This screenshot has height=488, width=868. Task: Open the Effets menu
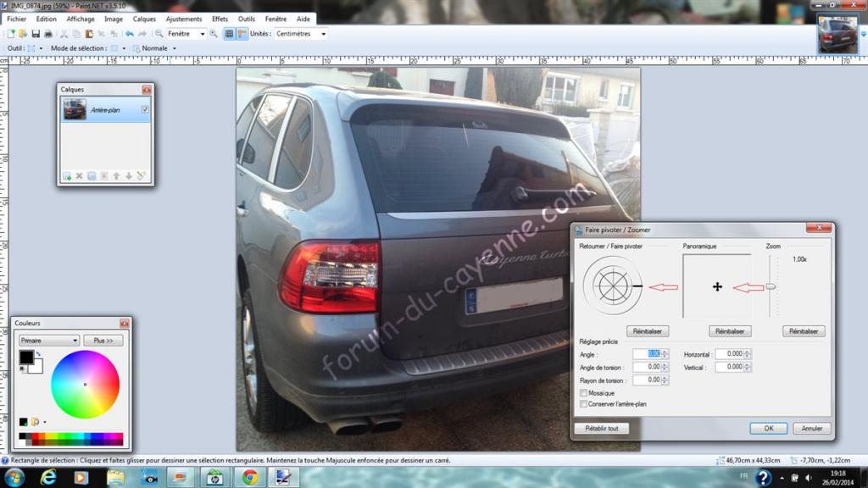pos(220,19)
